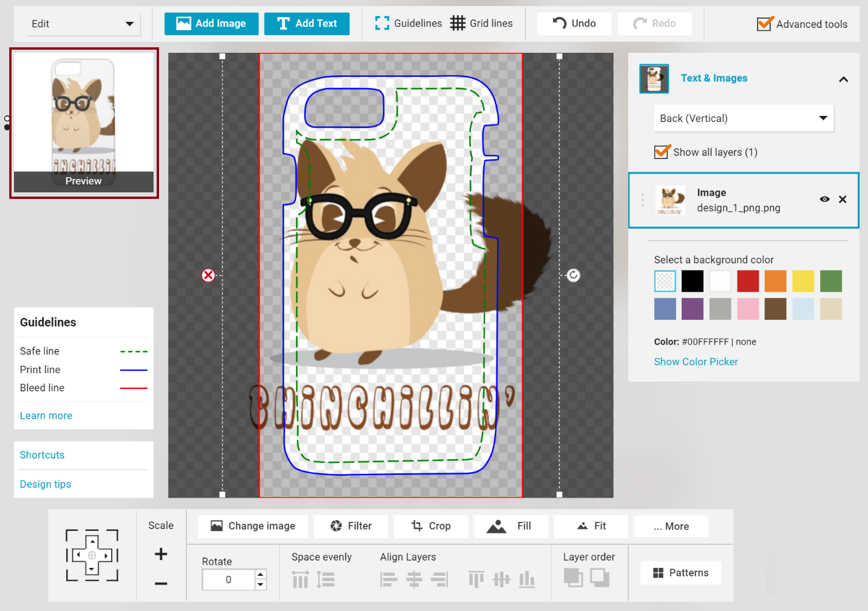Select the yellow background color
This screenshot has height=611, width=868.
click(x=803, y=281)
